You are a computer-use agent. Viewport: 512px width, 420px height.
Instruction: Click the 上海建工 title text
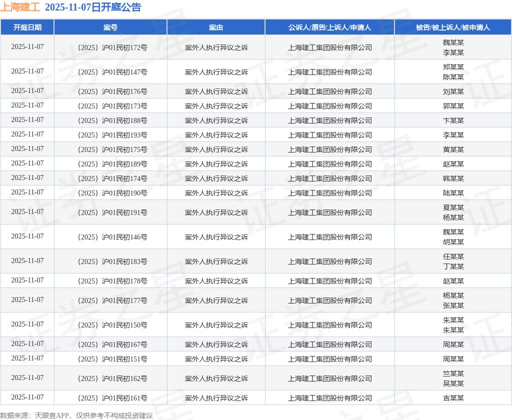pos(20,7)
